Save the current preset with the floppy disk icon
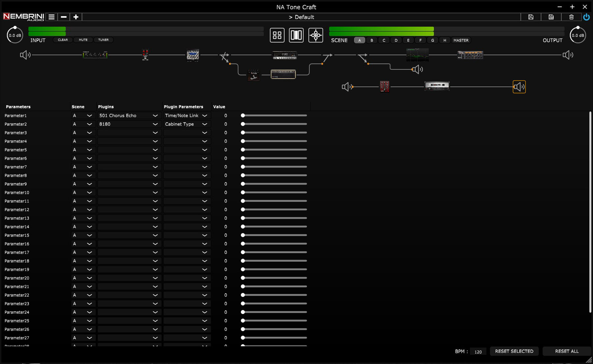Viewport: 593px width, 364px height. pyautogui.click(x=531, y=17)
